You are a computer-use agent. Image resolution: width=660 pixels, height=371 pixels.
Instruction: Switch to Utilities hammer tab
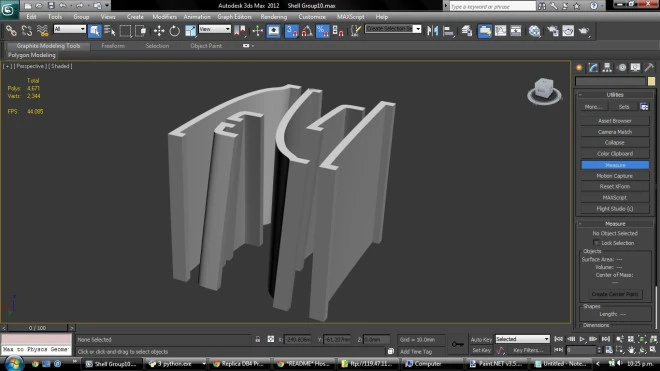click(649, 67)
